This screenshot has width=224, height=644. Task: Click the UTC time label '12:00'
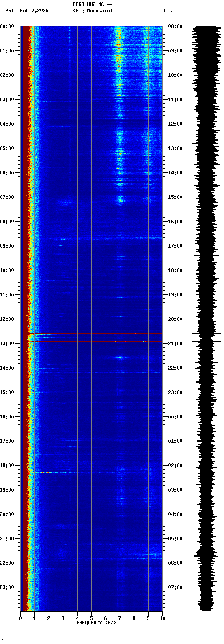(x=175, y=124)
